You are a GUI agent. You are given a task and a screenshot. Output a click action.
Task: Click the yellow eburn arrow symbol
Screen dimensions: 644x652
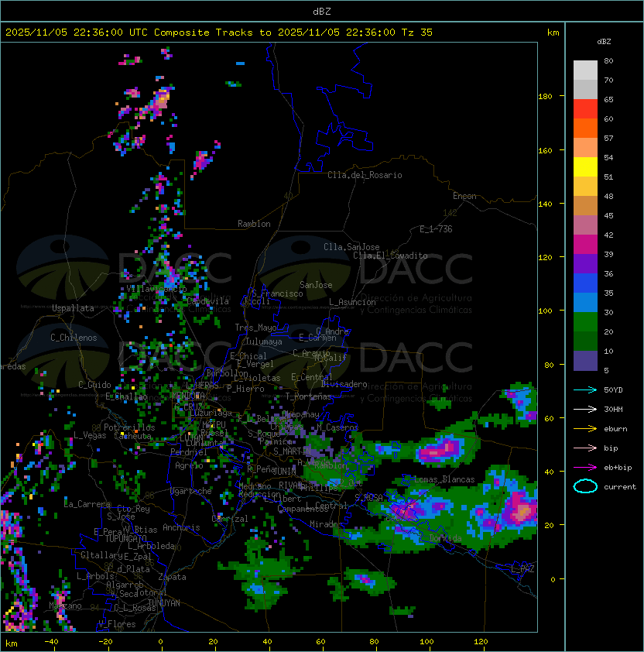click(585, 429)
